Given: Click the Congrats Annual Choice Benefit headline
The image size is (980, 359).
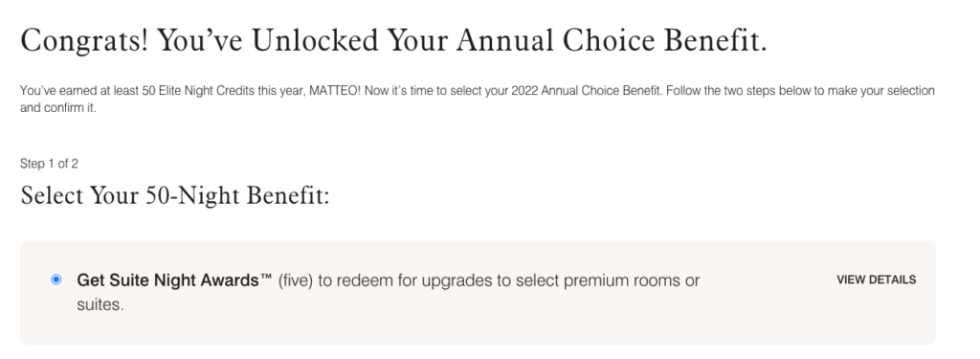Looking at the screenshot, I should click(393, 40).
